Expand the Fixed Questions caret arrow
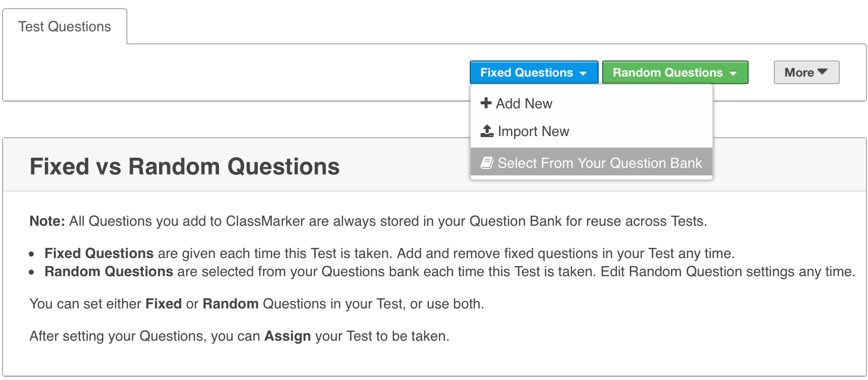Viewport: 868px width, 380px height. [583, 73]
